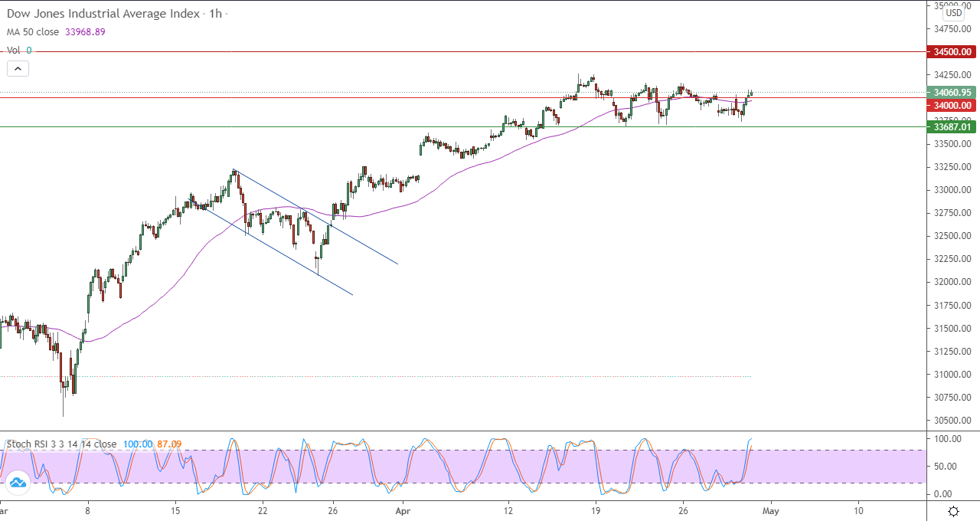
Task: Click the Stoch RSI value 87.09
Action: coord(169,444)
